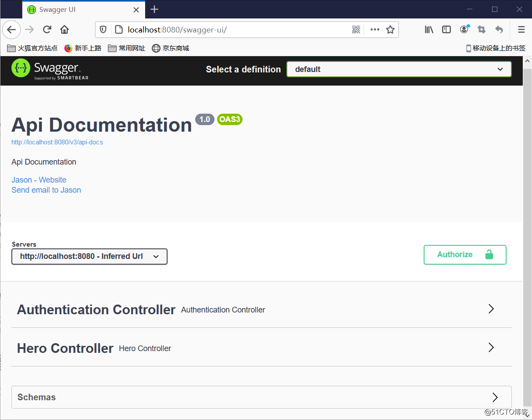Click the page vertical scrollbar

(527, 237)
